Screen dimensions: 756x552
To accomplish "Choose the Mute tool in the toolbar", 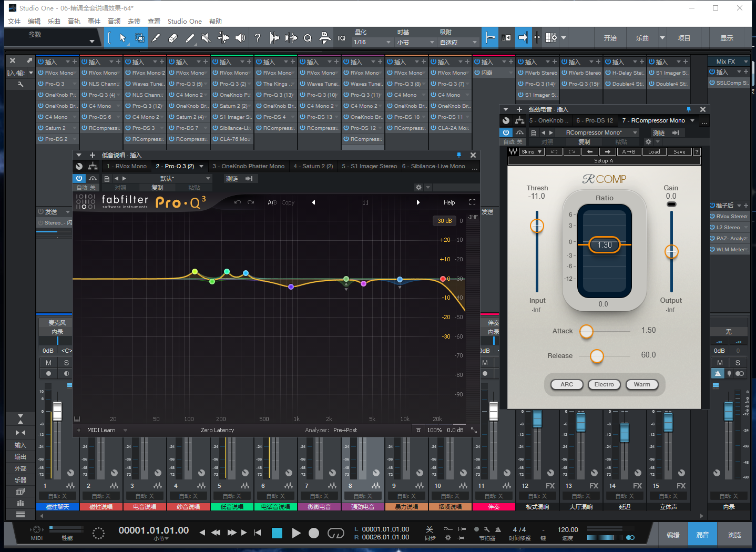I will 206,38.
